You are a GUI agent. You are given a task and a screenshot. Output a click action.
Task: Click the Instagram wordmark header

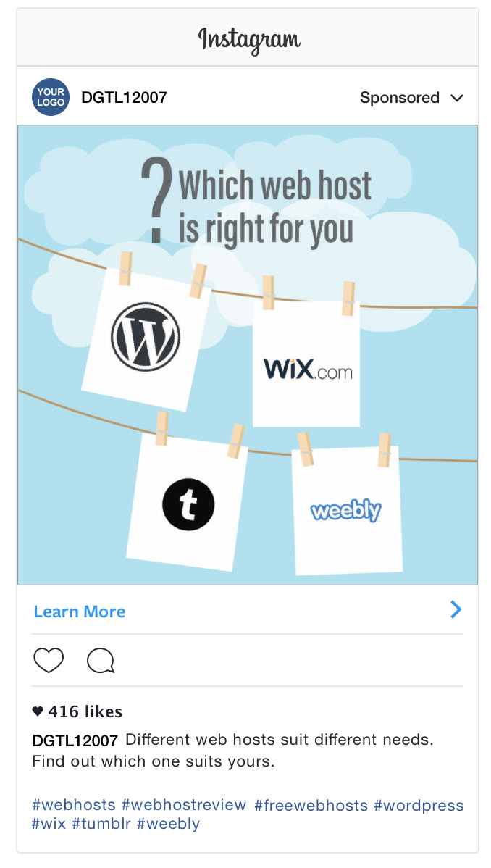pos(249,39)
